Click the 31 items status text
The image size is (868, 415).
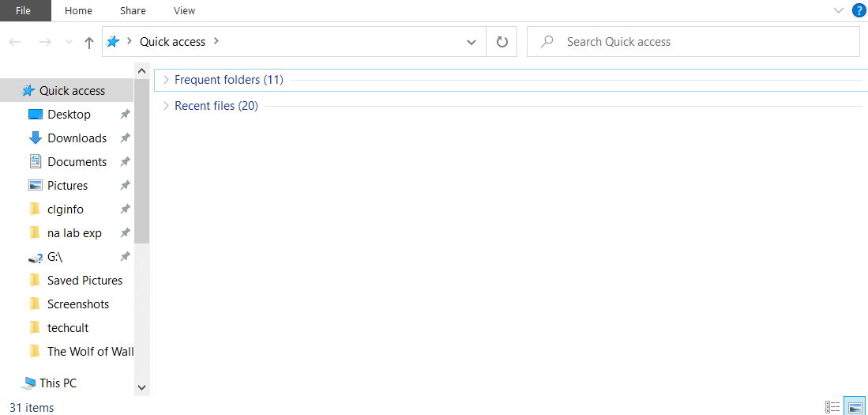(32, 408)
